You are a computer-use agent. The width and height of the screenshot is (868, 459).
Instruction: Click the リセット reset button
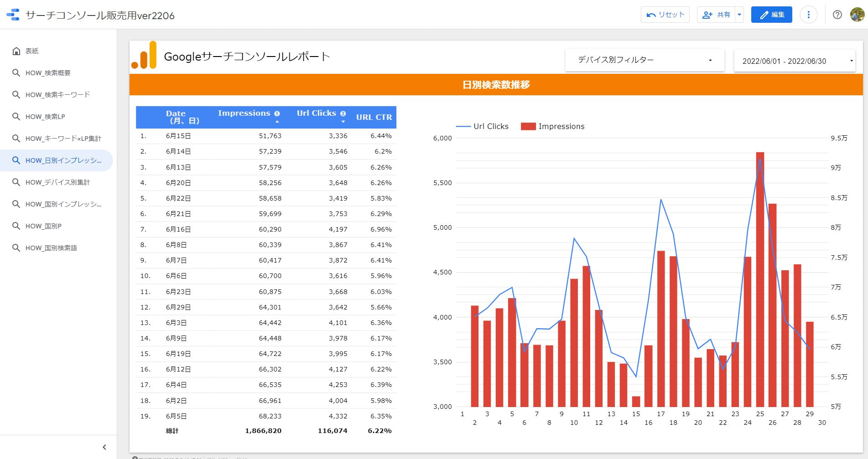(665, 15)
